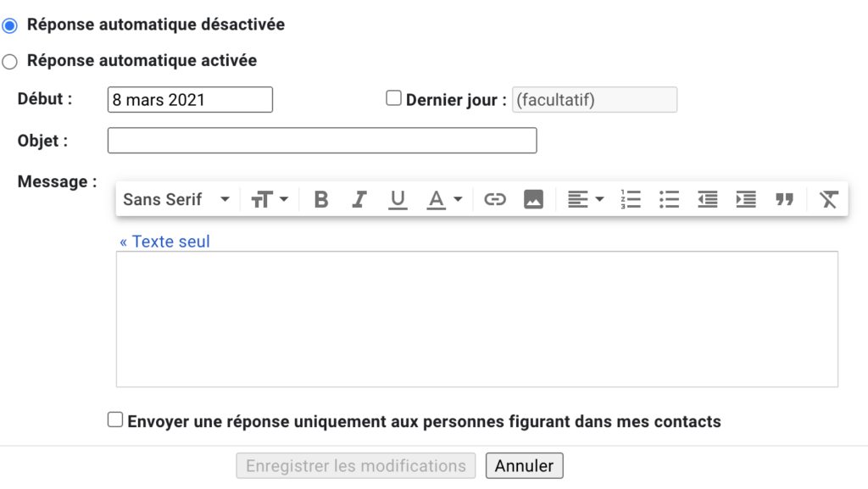The height and width of the screenshot is (489, 868).
Task: Open the text color picker dropdown
Action: (444, 200)
